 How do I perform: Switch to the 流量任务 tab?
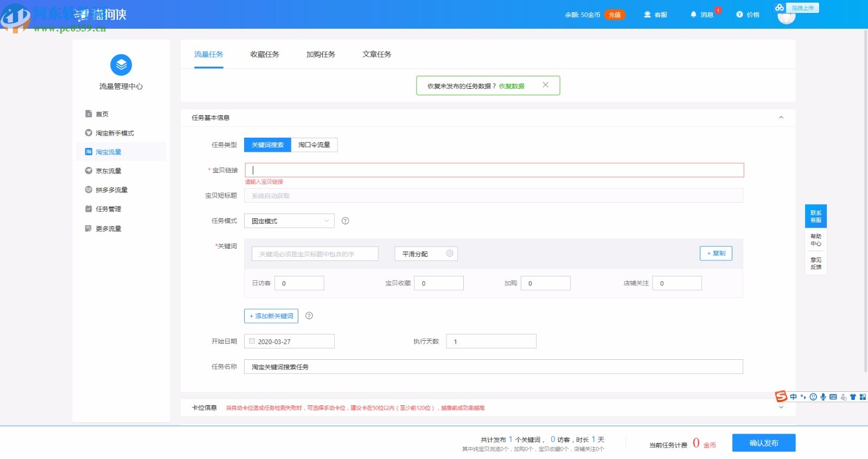click(209, 54)
